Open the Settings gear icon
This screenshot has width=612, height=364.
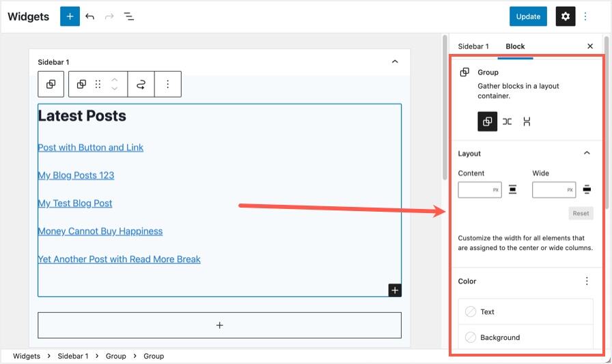pos(565,16)
